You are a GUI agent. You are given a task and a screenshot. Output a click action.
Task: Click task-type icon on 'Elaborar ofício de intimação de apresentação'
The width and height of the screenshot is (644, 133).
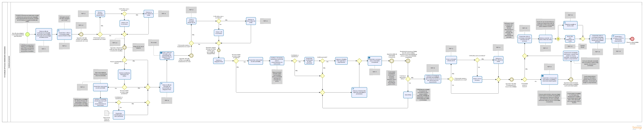(161, 83)
